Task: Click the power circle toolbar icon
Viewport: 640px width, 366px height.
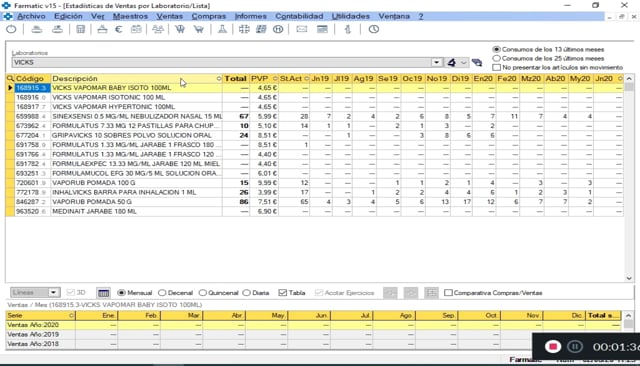Action: point(11,29)
